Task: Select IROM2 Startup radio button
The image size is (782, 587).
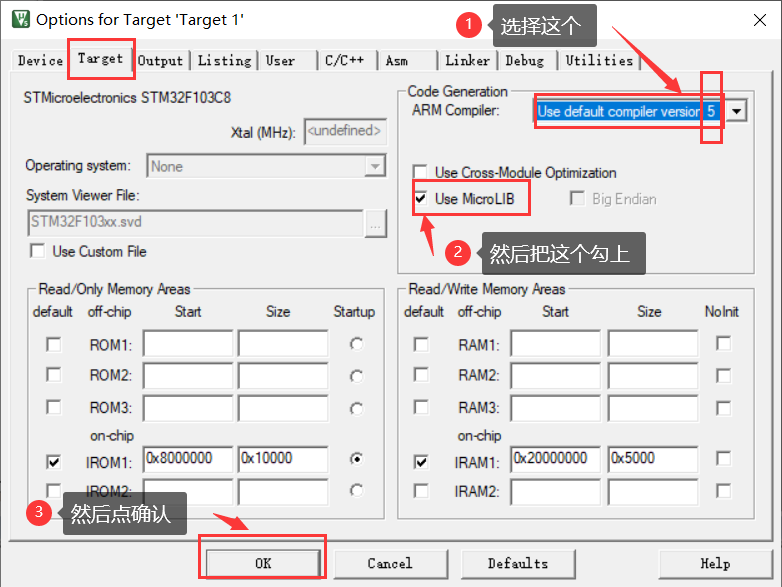Action: (x=357, y=491)
